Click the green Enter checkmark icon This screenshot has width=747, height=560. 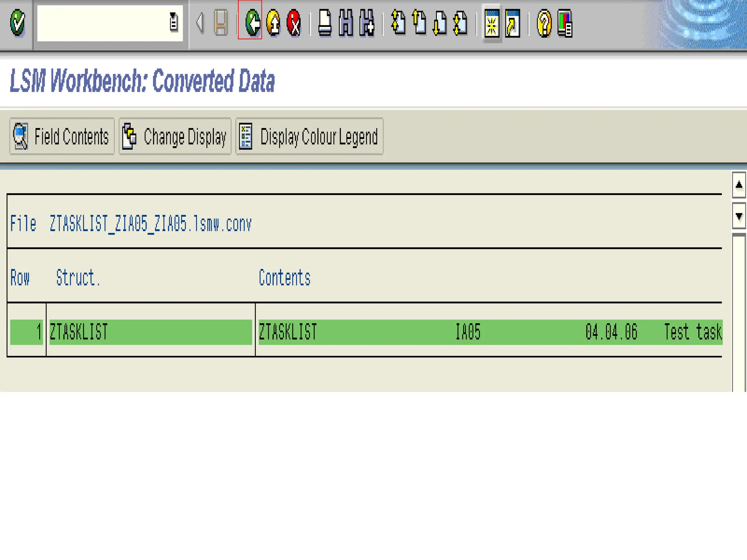pyautogui.click(x=17, y=23)
